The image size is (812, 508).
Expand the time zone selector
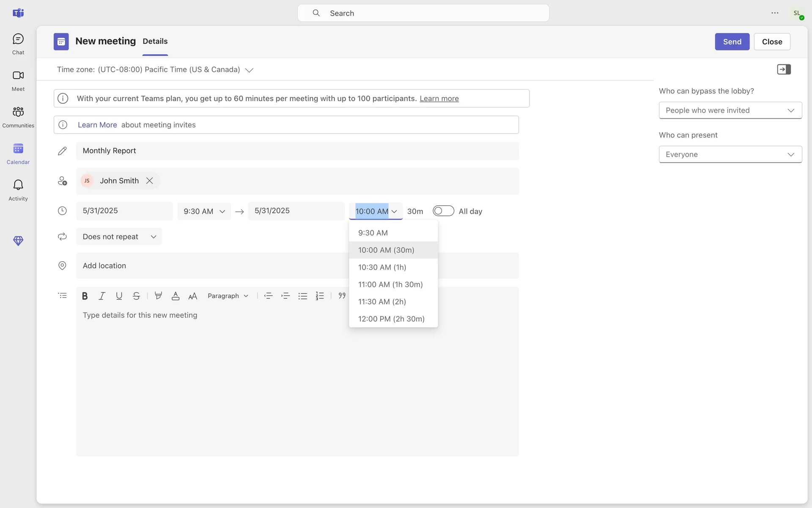[249, 70]
